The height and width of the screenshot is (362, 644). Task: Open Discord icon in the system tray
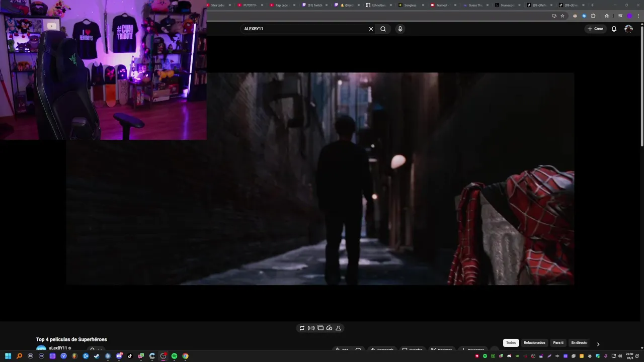(509, 356)
